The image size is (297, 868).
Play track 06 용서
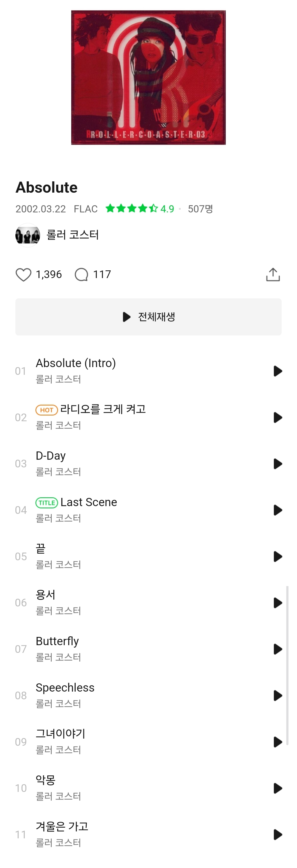coord(277,603)
